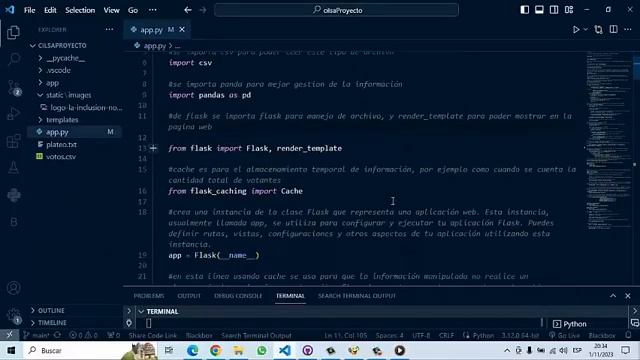Screen dimensions: 640x360
Task: Toggle the bottom panel layout
Action: click(539, 10)
